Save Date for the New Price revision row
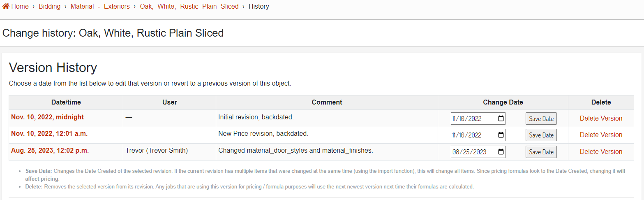644x200 pixels. 541,135
